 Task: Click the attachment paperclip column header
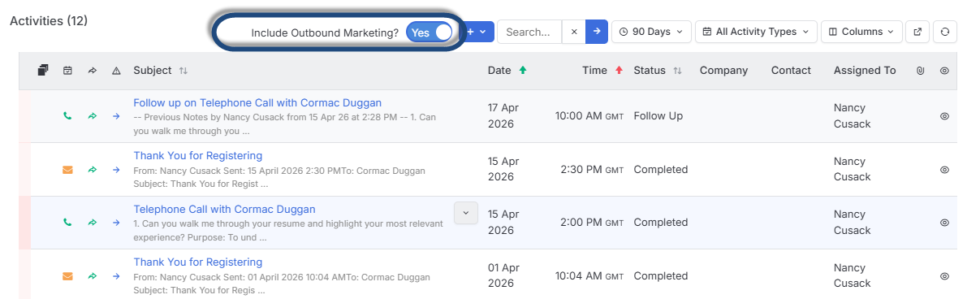pyautogui.click(x=920, y=71)
